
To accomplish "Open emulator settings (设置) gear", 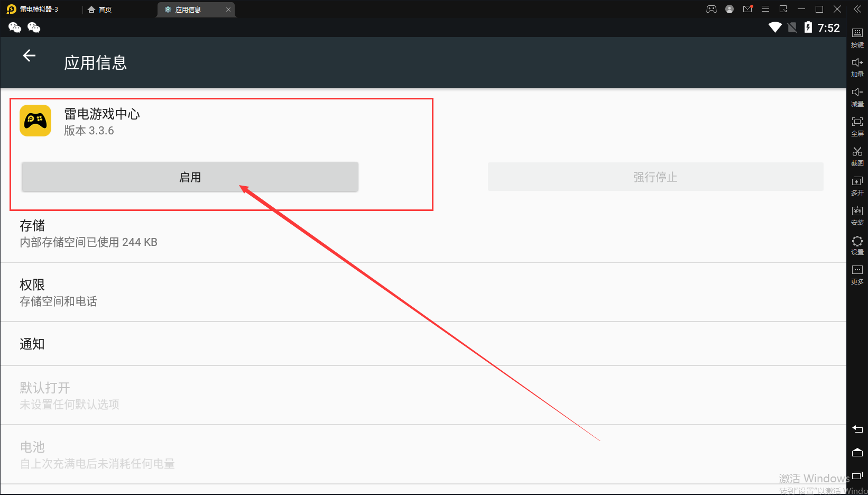I will [857, 244].
